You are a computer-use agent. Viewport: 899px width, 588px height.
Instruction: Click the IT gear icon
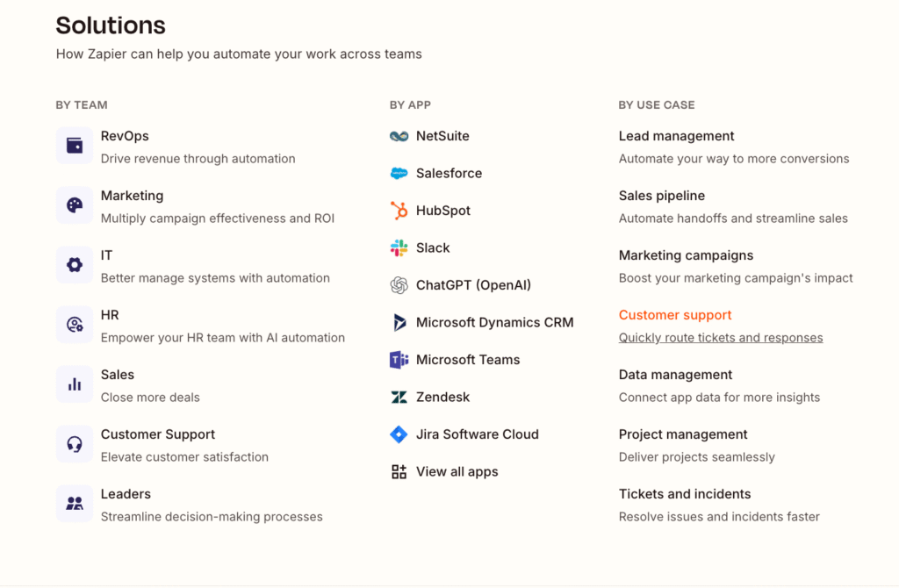[75, 265]
